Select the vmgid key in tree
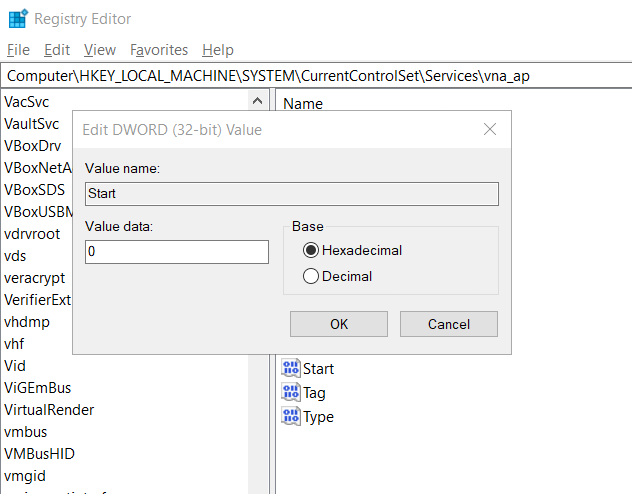 [x=25, y=476]
